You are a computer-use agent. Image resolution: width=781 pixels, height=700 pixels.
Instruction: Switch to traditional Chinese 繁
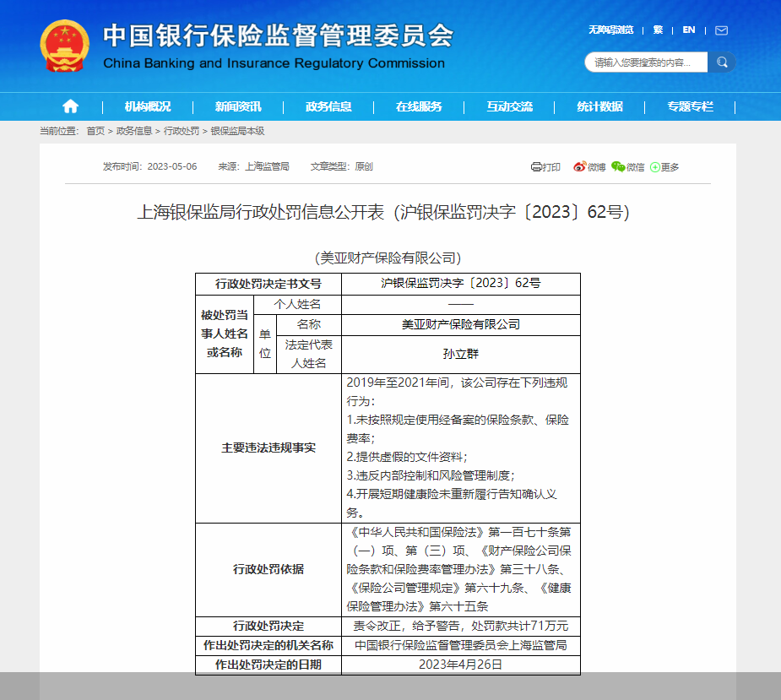click(x=658, y=30)
